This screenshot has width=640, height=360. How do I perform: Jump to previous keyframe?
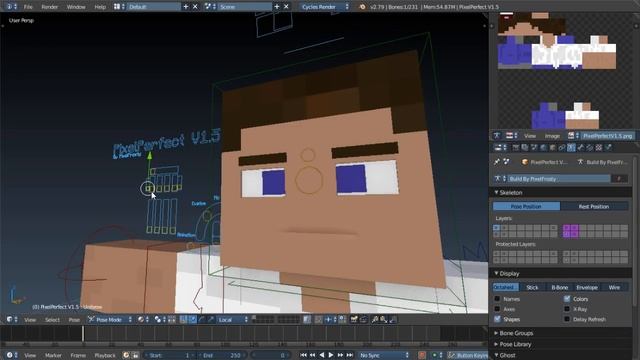(x=313, y=355)
